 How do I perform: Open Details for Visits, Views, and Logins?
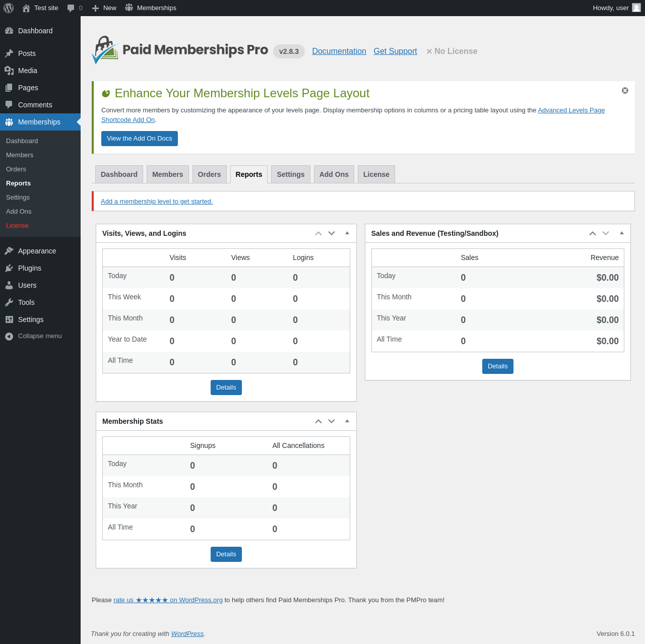click(226, 388)
